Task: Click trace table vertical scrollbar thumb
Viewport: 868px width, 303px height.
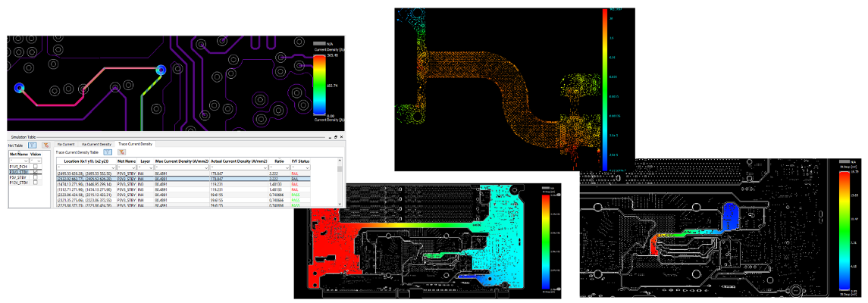Action: point(340,169)
